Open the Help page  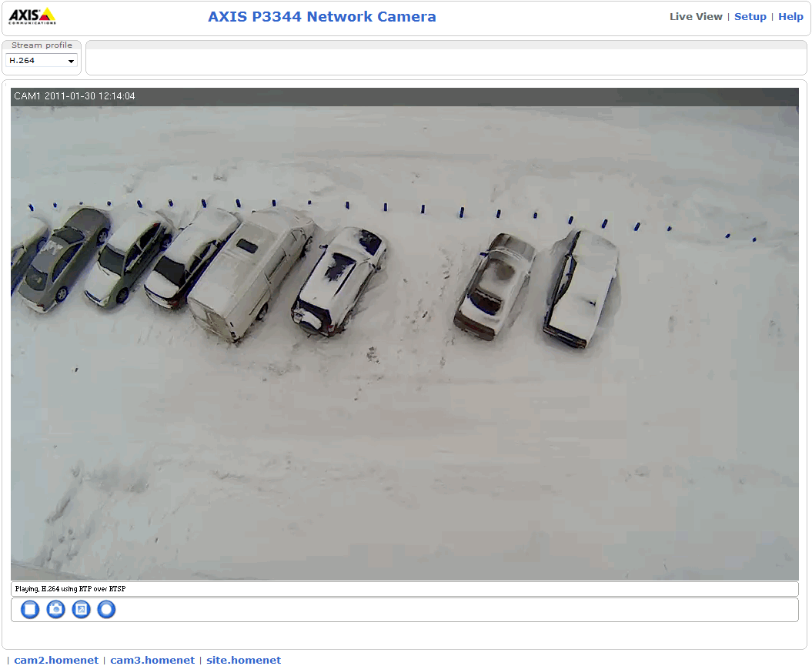point(790,16)
